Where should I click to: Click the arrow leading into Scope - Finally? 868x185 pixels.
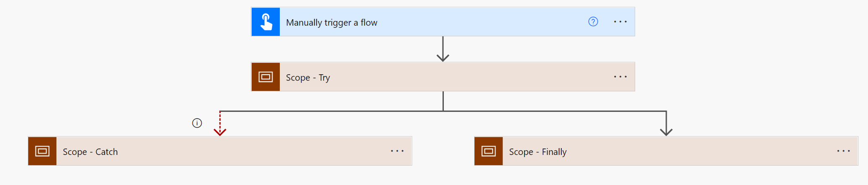pyautogui.click(x=666, y=126)
